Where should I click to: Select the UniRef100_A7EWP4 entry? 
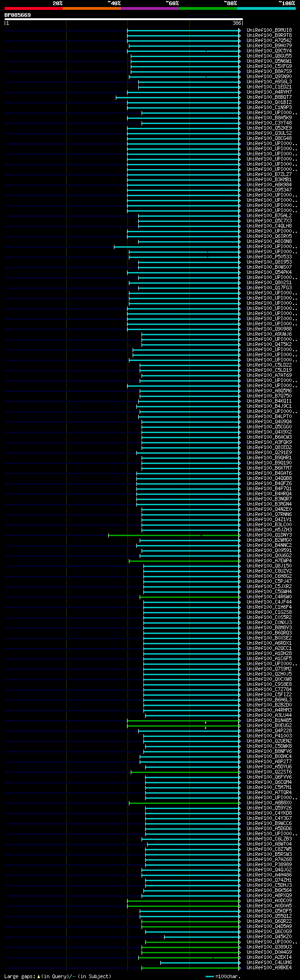point(269,561)
